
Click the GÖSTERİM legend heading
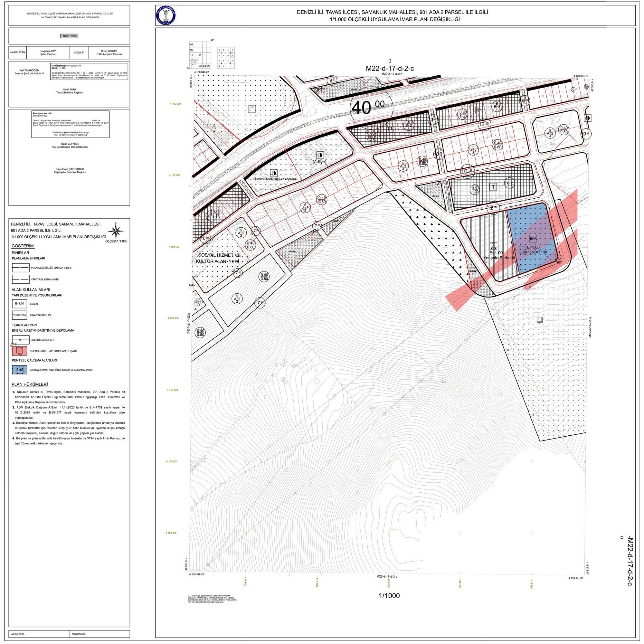point(23,246)
